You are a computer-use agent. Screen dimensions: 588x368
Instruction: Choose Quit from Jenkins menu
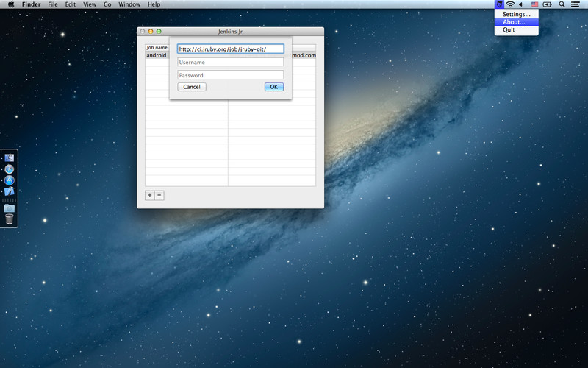coord(517,30)
